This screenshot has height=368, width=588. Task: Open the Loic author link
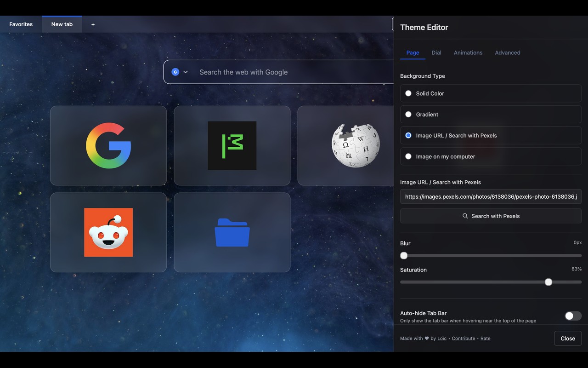(442, 339)
